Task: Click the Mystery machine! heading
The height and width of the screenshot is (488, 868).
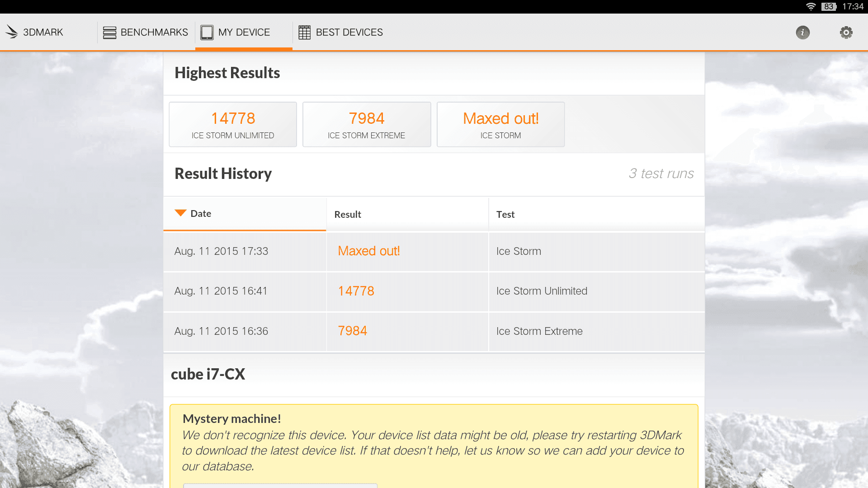Action: coord(232,419)
